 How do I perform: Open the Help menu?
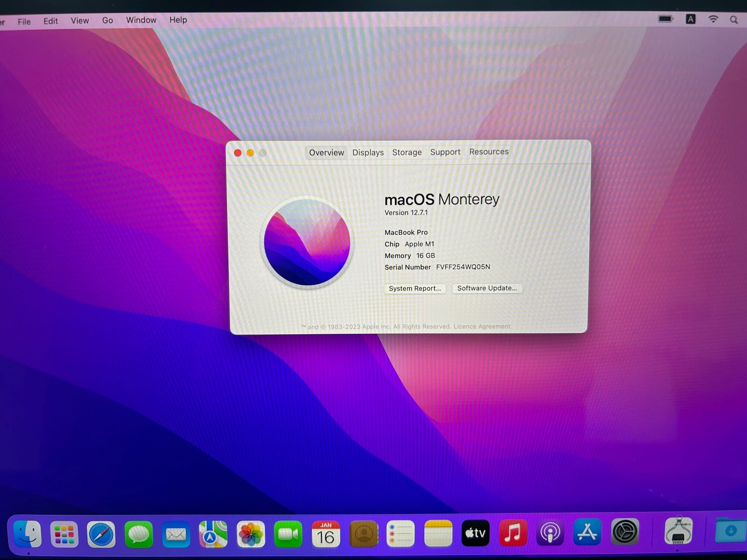coord(178,20)
